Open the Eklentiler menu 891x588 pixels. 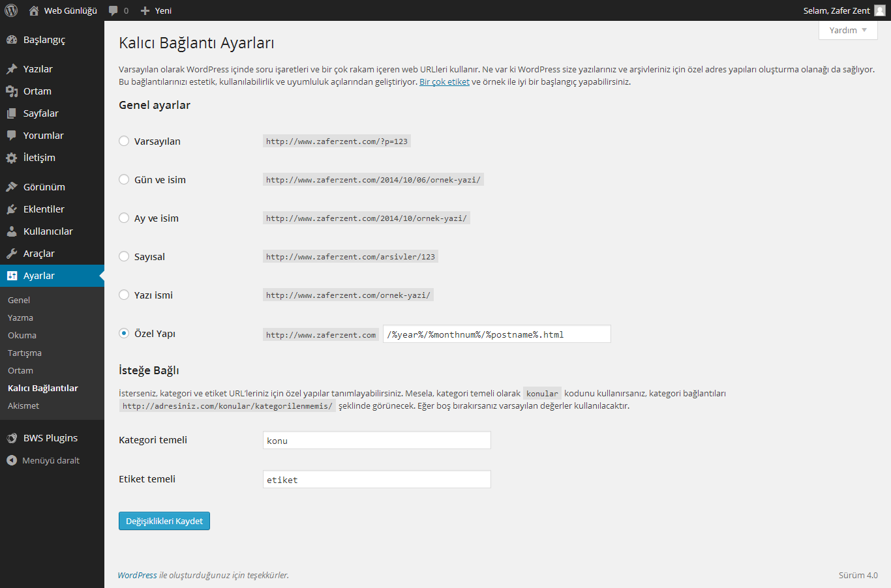pyautogui.click(x=52, y=209)
